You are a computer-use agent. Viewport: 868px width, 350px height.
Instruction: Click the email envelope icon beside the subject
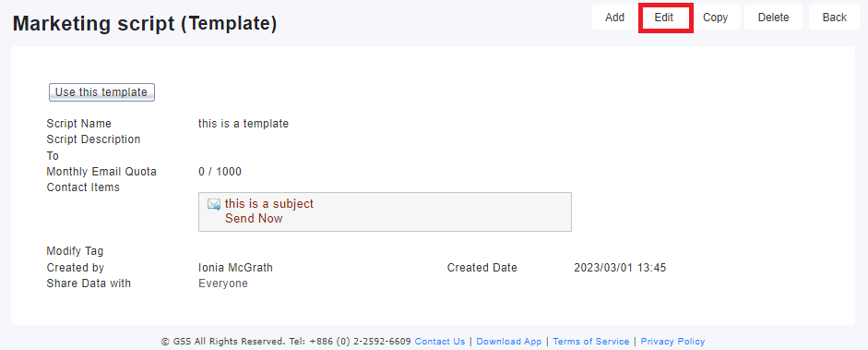(214, 204)
